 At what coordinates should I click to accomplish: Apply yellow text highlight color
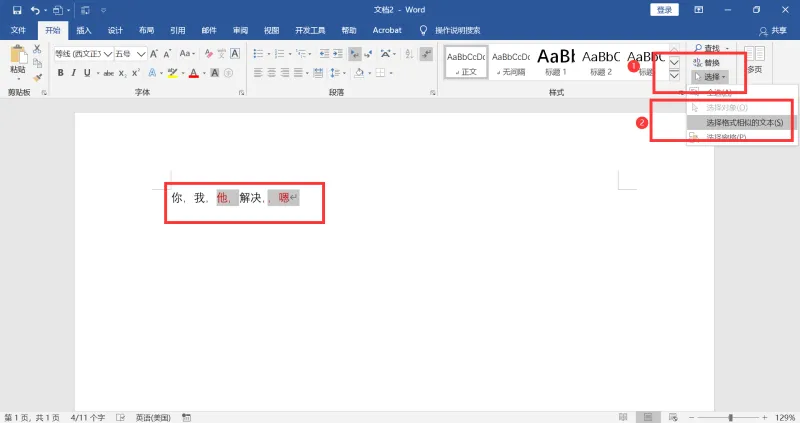coord(172,73)
